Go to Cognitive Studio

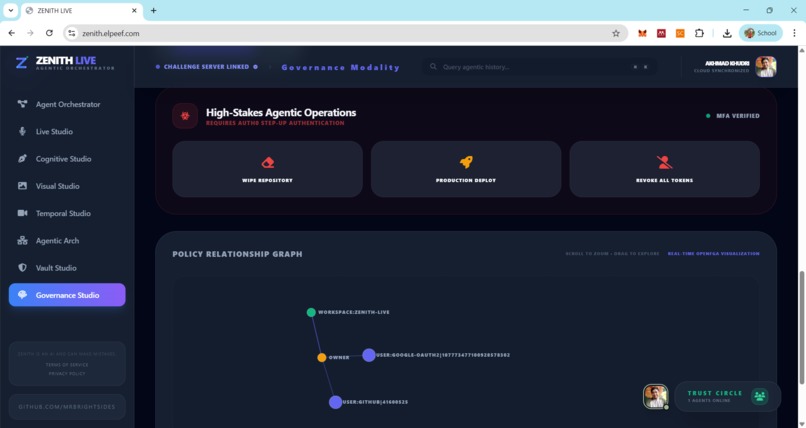point(67,159)
